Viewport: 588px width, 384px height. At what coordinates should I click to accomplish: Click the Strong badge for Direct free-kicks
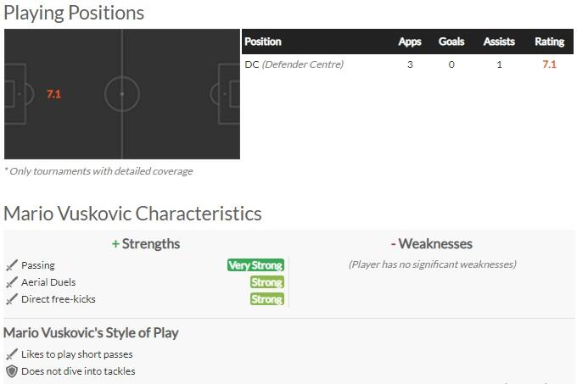point(266,299)
